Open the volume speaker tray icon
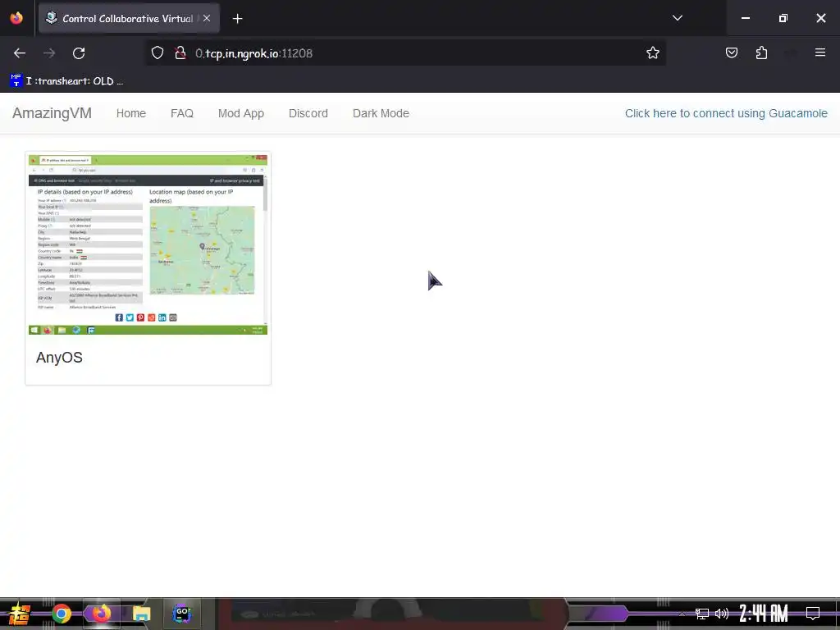Viewport: 840px width, 630px height. pyautogui.click(x=722, y=614)
